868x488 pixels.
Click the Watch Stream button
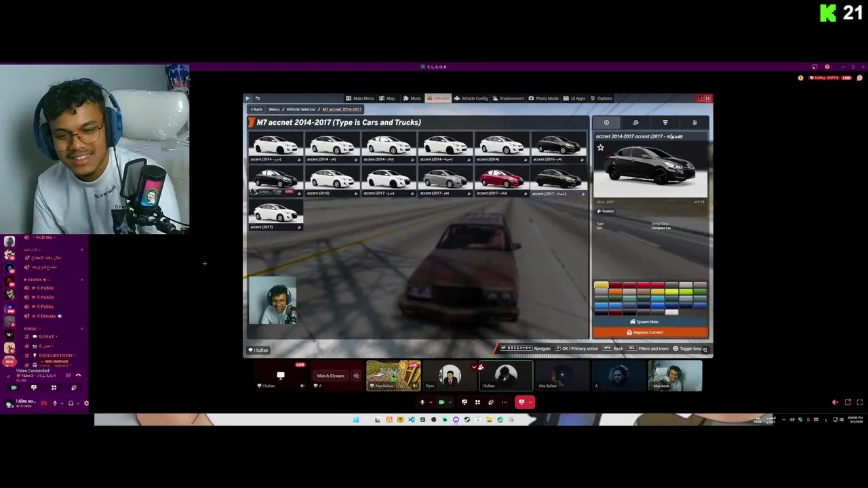(x=330, y=375)
